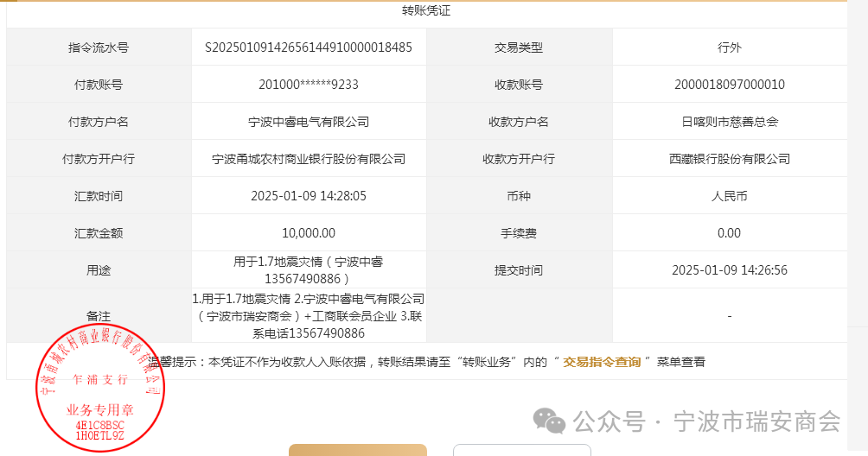The height and width of the screenshot is (456, 868).
Task: Click the 人民币 currency value
Action: (729, 196)
